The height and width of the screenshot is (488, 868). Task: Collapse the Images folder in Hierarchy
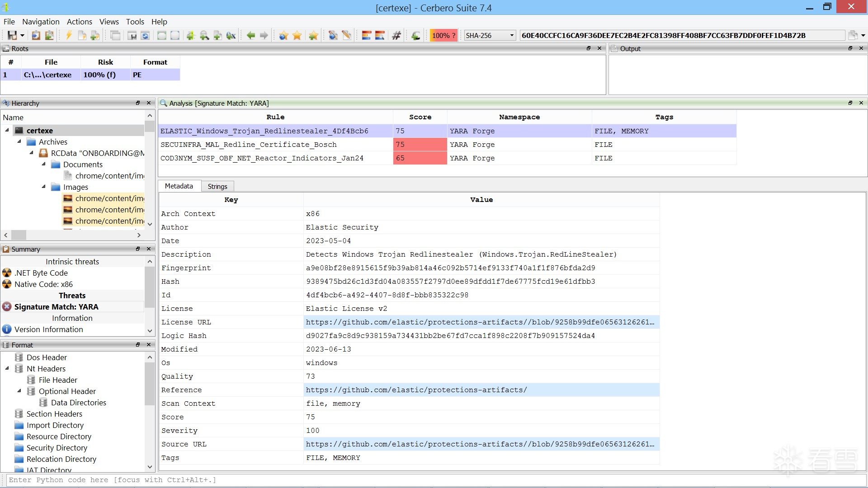(x=44, y=187)
